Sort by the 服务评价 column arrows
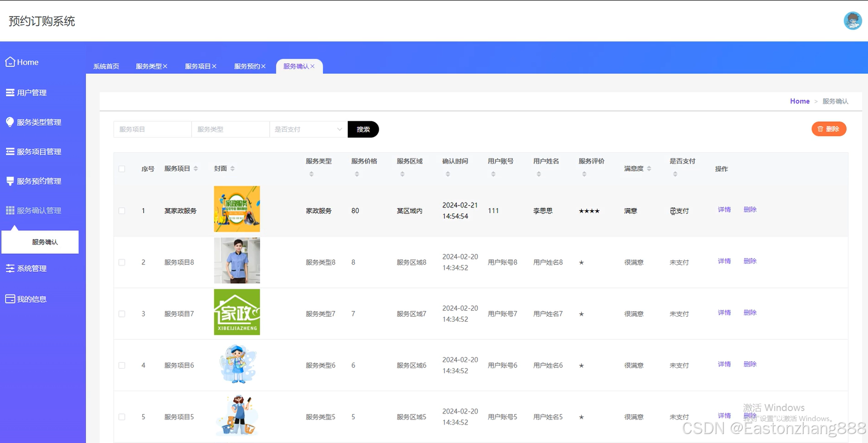The height and width of the screenshot is (443, 868). click(584, 174)
